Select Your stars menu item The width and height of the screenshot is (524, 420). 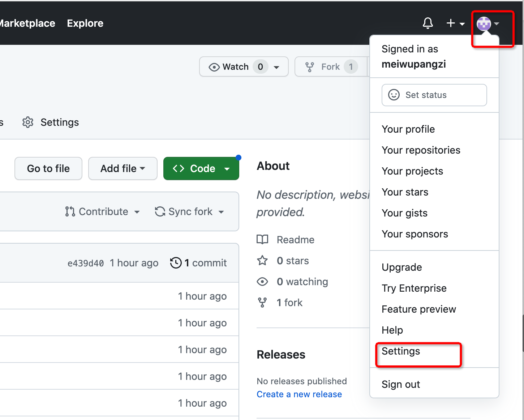[434, 192]
